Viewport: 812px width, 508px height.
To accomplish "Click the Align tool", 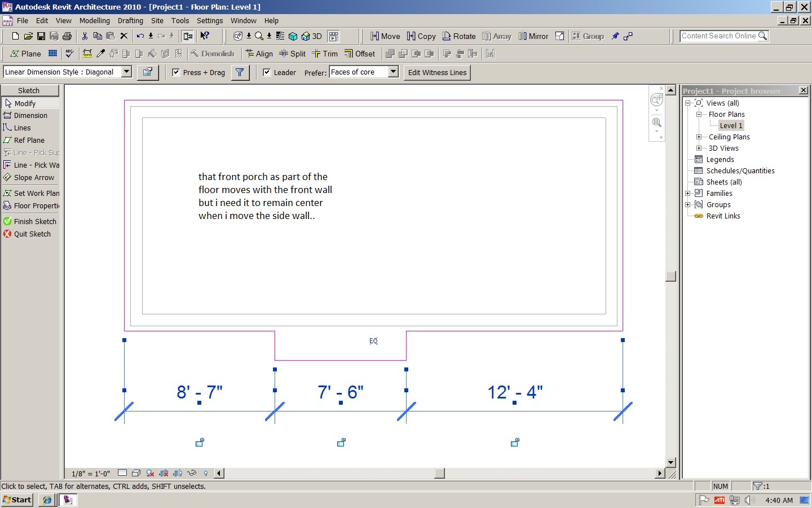I will tap(259, 54).
